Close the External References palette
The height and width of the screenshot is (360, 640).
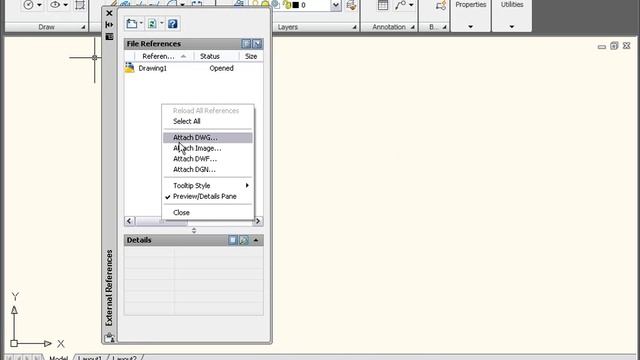109,13
